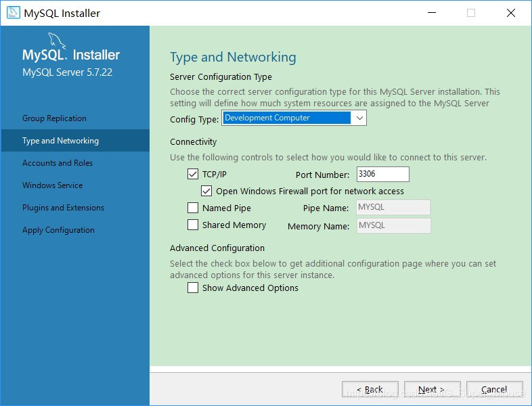Enable the Named Pipe checkbox
This screenshot has height=406, width=532.
[x=193, y=208]
